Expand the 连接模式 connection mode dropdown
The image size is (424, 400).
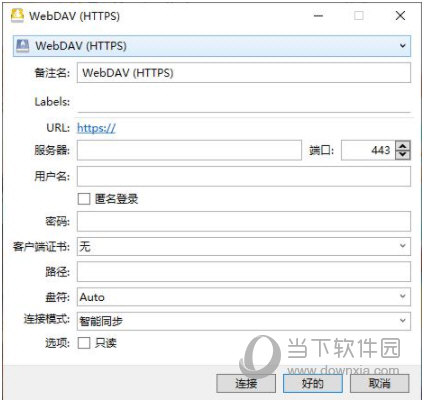tap(244, 321)
